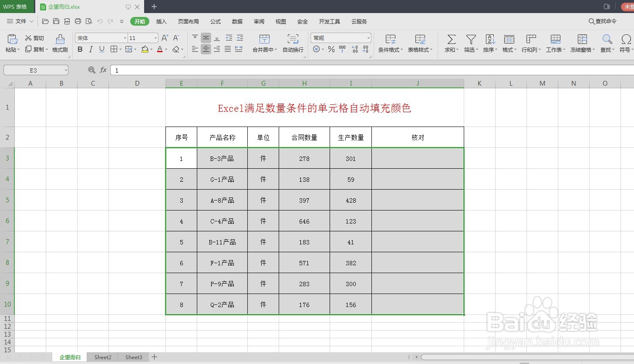Toggle Underline formatting
This screenshot has width=634, height=364.
click(x=102, y=49)
